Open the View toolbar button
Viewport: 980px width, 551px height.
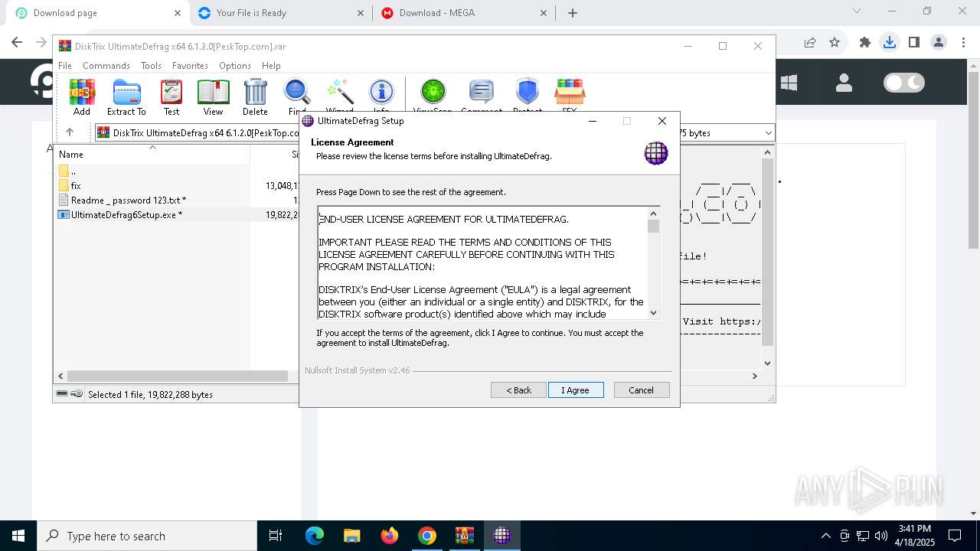(x=213, y=97)
